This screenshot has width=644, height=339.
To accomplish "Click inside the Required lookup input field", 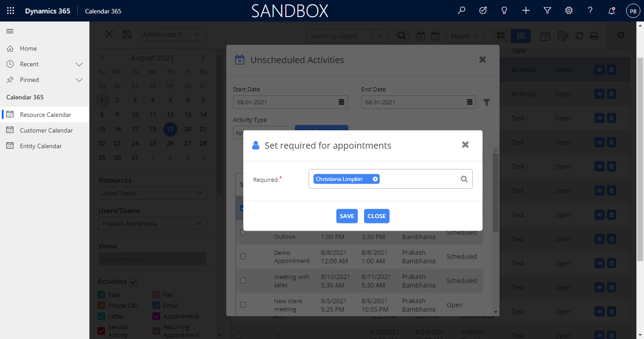I will (418, 179).
